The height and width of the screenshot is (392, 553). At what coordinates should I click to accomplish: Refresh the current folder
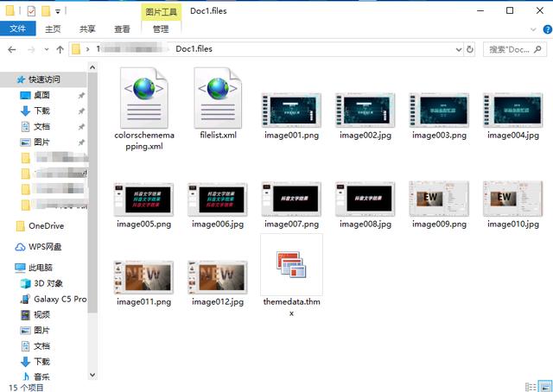[x=470, y=49]
